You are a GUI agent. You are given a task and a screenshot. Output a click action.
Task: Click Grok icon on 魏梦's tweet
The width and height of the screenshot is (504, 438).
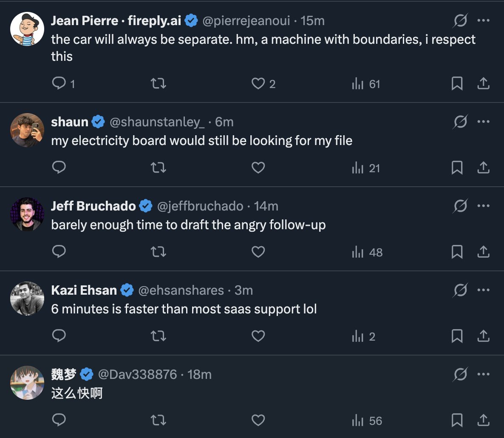click(460, 374)
